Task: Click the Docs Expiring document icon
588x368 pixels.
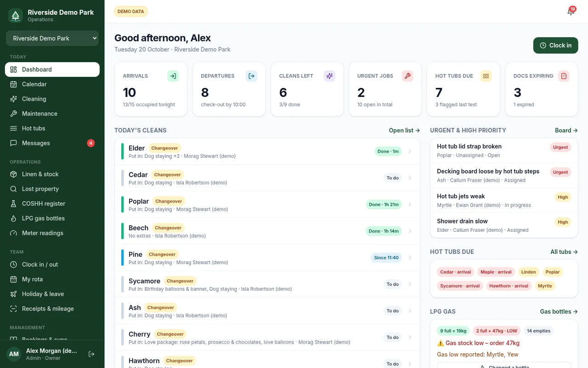Action: click(564, 76)
